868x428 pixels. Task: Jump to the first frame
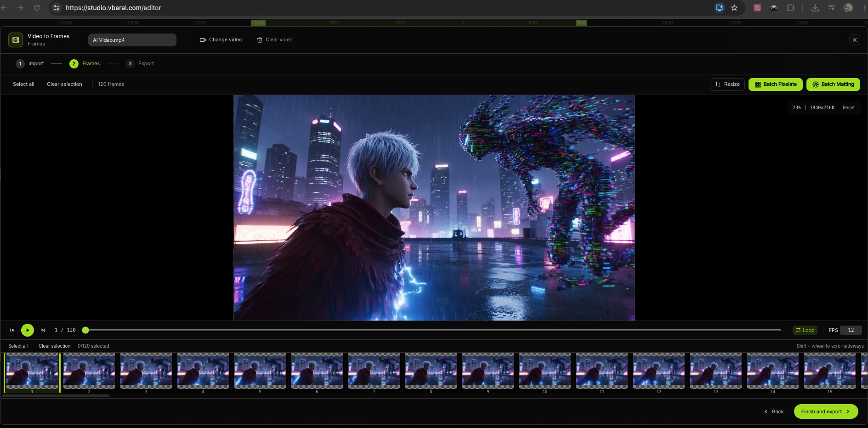point(12,330)
